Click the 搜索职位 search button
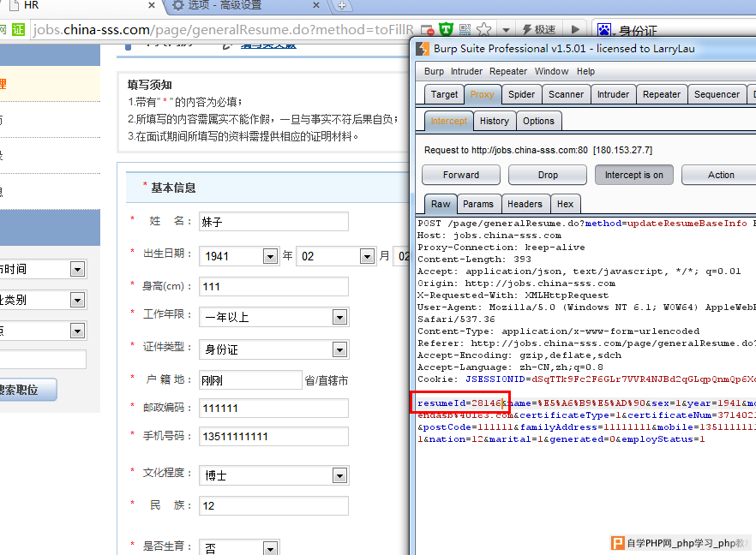 28,389
